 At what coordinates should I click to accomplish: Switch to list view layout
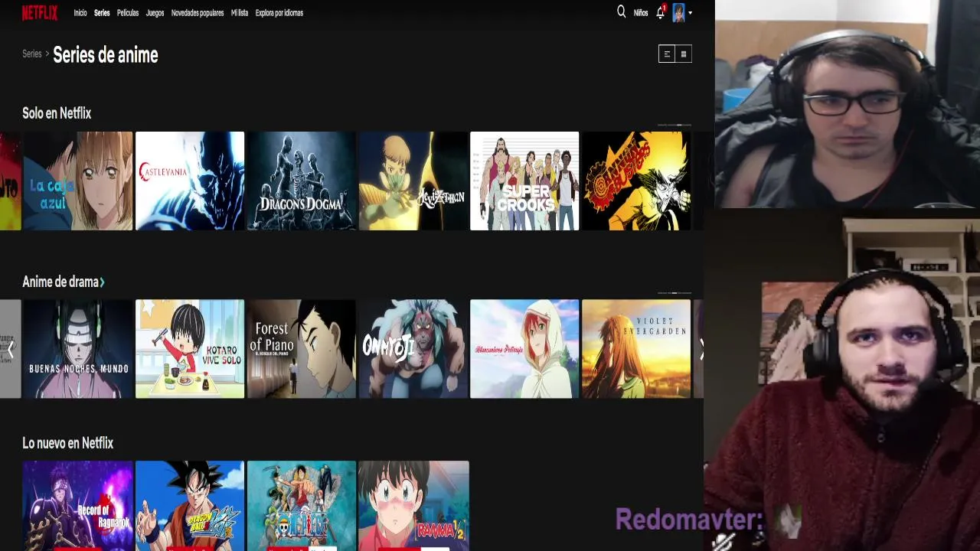click(667, 54)
